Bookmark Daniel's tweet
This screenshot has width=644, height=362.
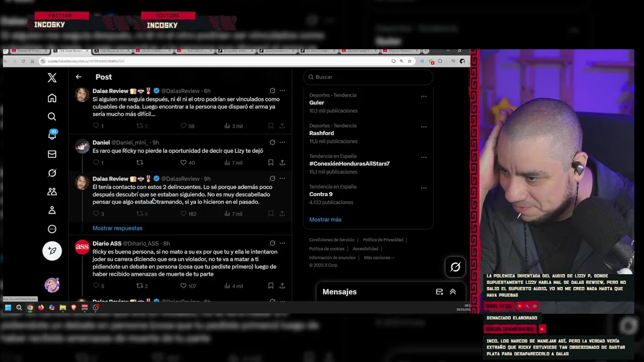click(x=271, y=162)
